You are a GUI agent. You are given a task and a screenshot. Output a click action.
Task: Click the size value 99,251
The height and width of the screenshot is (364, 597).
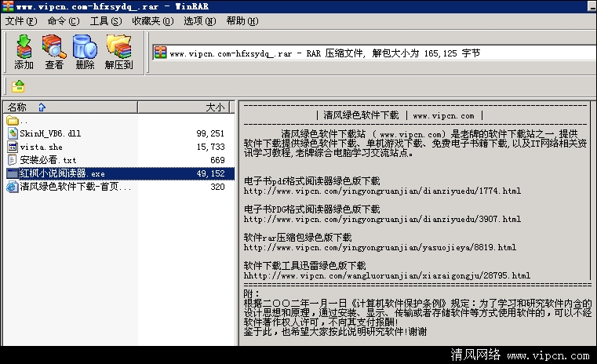coord(210,133)
